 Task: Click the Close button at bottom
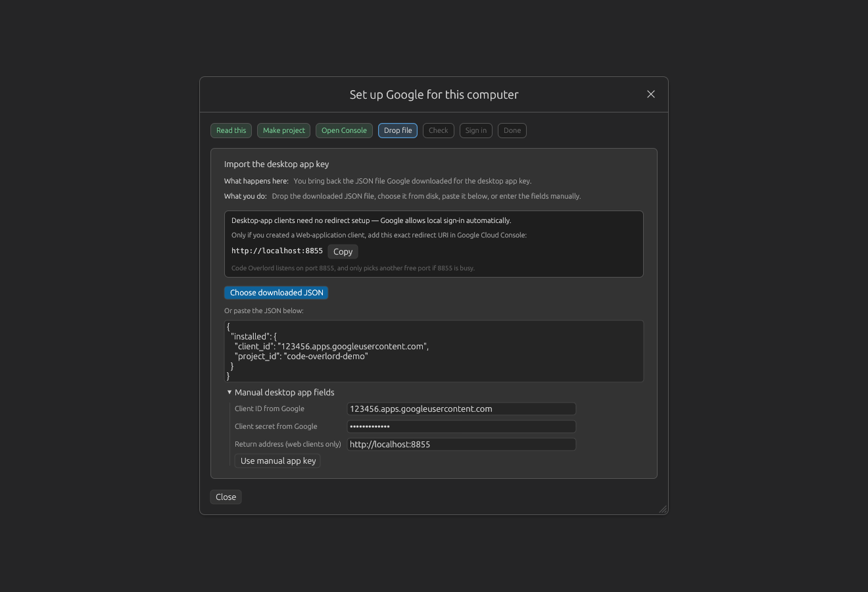click(x=226, y=497)
